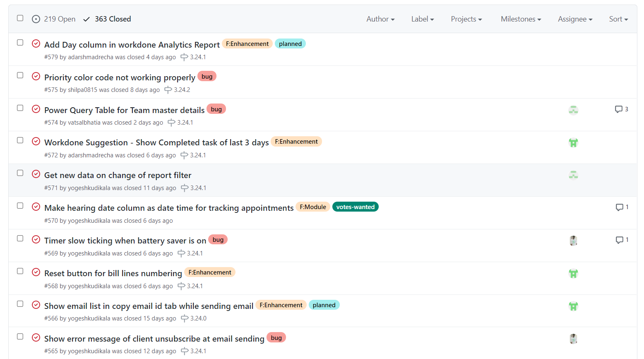The height and width of the screenshot is (359, 644).
Task: Expand the Milestones filter
Action: pyautogui.click(x=520, y=19)
